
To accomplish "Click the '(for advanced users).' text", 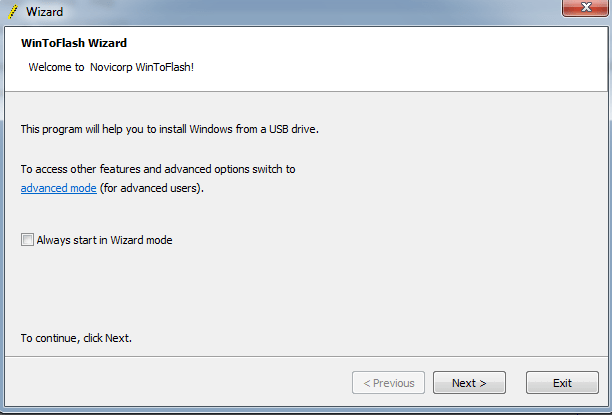I will click(152, 188).
